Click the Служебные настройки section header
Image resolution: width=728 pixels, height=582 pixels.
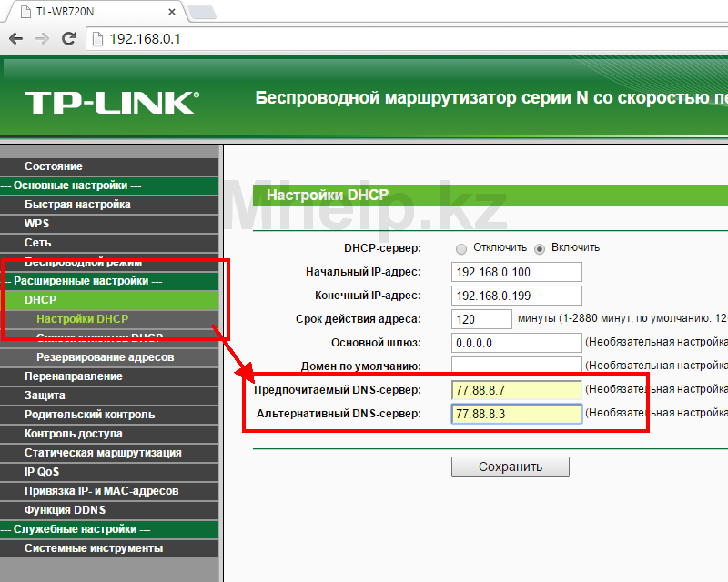[109, 529]
